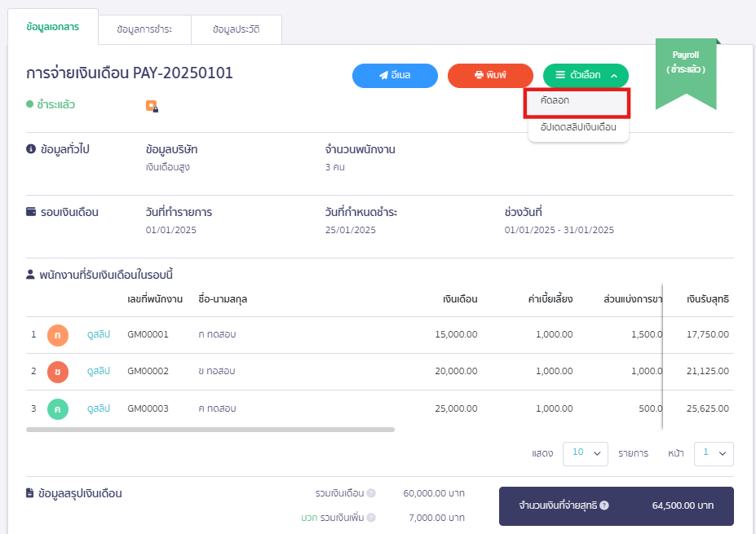Choose อัปเดตสลิปเงินเดือน menu entry
Screen dimensions: 756x534
pos(578,128)
